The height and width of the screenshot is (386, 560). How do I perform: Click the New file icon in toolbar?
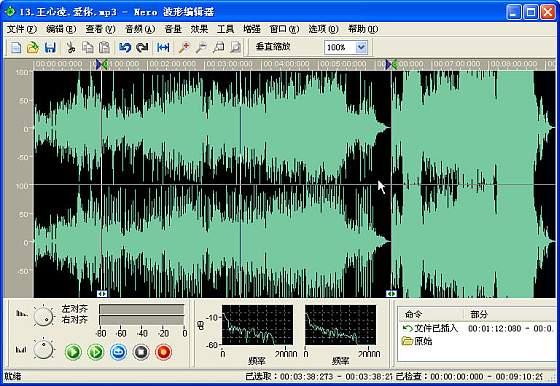coord(16,47)
